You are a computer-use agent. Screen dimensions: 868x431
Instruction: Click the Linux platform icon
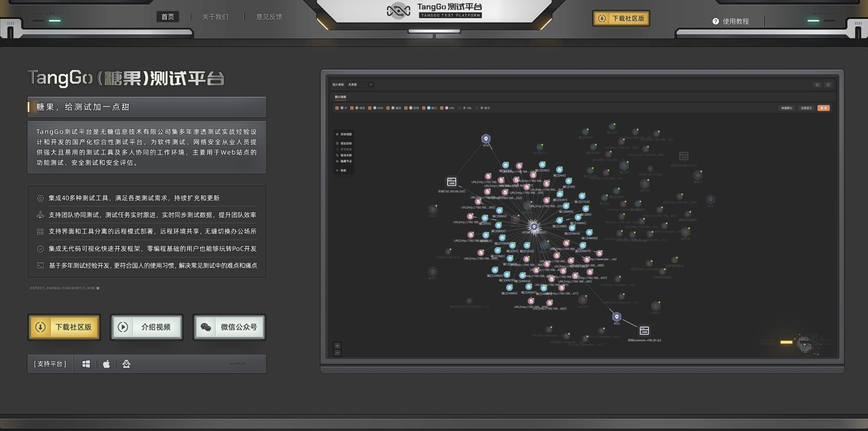click(126, 364)
